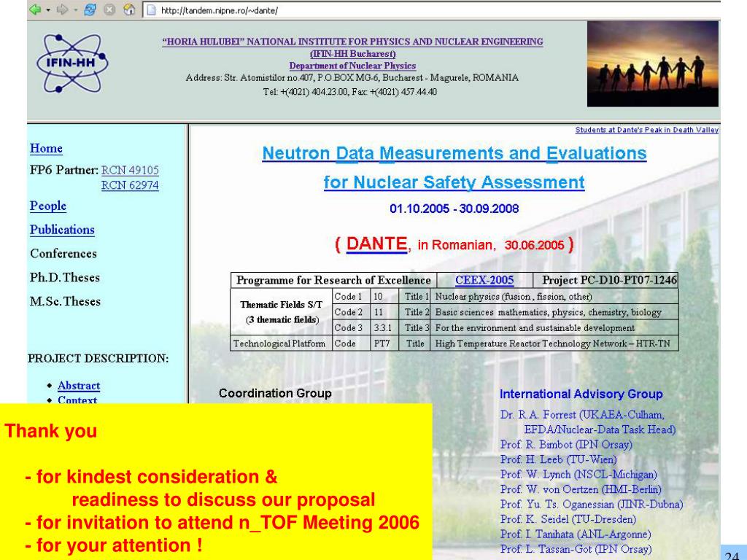747x560 pixels.
Task: Open the RCN 62974 link
Action: [130, 185]
